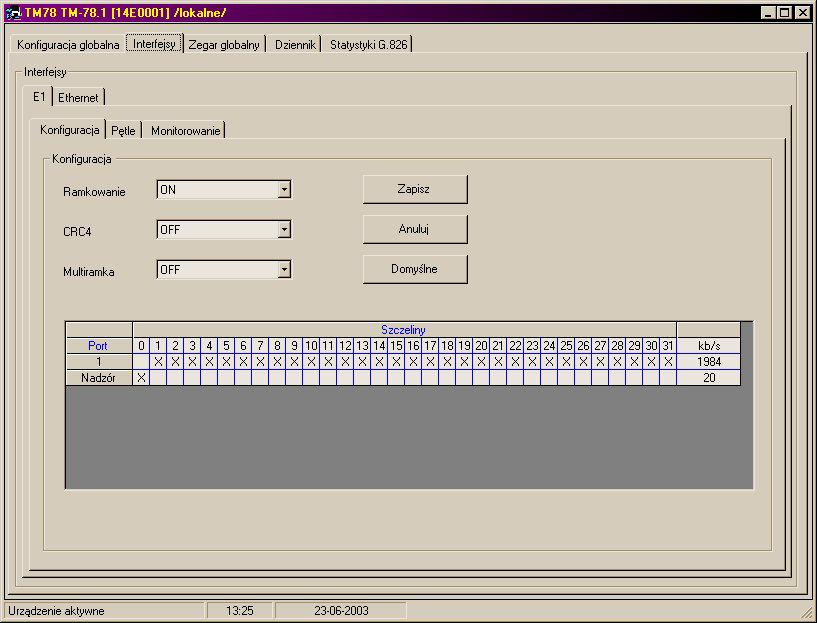Click the Zapisz button
Image resolution: width=817 pixels, height=623 pixels.
pyautogui.click(x=415, y=189)
